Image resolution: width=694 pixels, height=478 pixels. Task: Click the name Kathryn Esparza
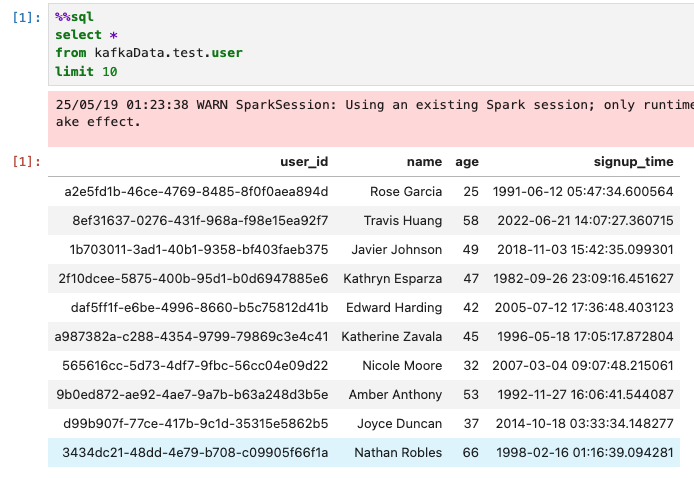pyautogui.click(x=393, y=278)
